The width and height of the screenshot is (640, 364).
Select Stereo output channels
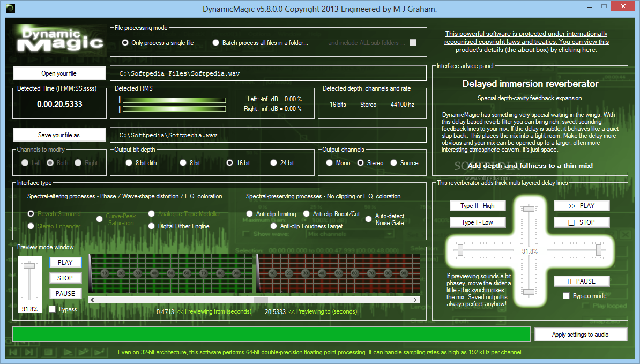370,163
